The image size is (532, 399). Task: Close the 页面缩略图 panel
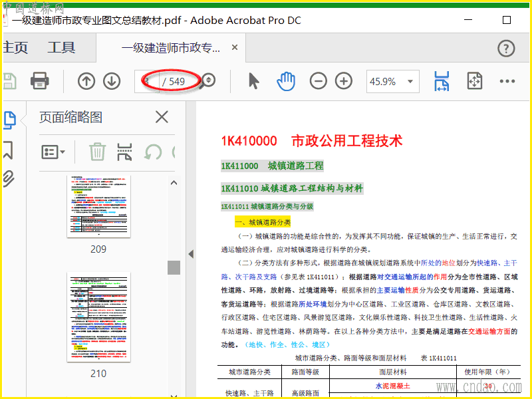point(162,117)
